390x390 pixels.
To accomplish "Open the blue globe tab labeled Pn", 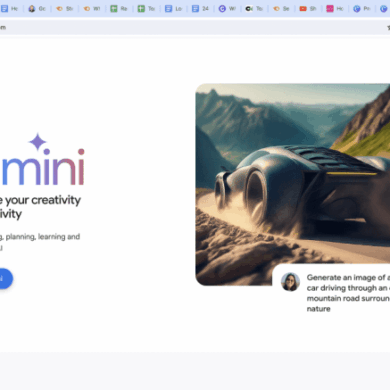I will coord(362,9).
